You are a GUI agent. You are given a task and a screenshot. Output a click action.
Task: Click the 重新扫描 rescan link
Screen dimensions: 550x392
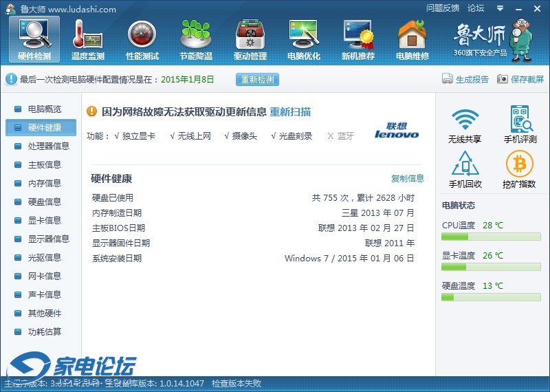click(x=290, y=112)
